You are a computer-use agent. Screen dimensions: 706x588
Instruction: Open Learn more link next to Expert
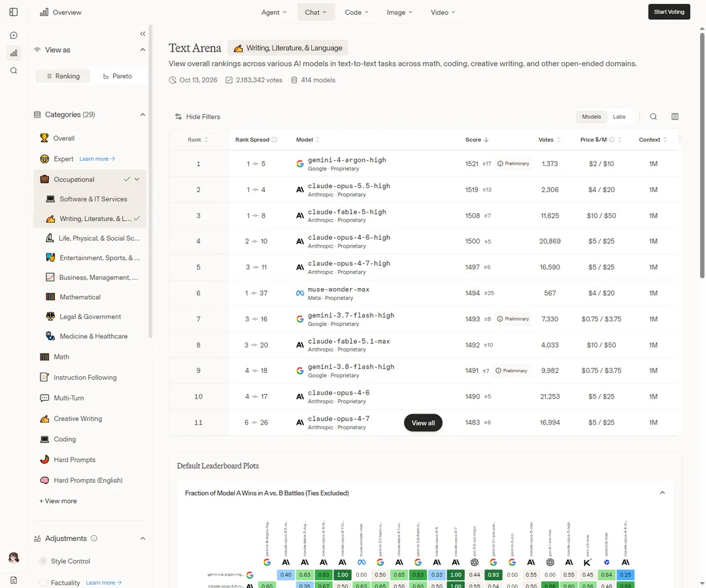point(97,159)
